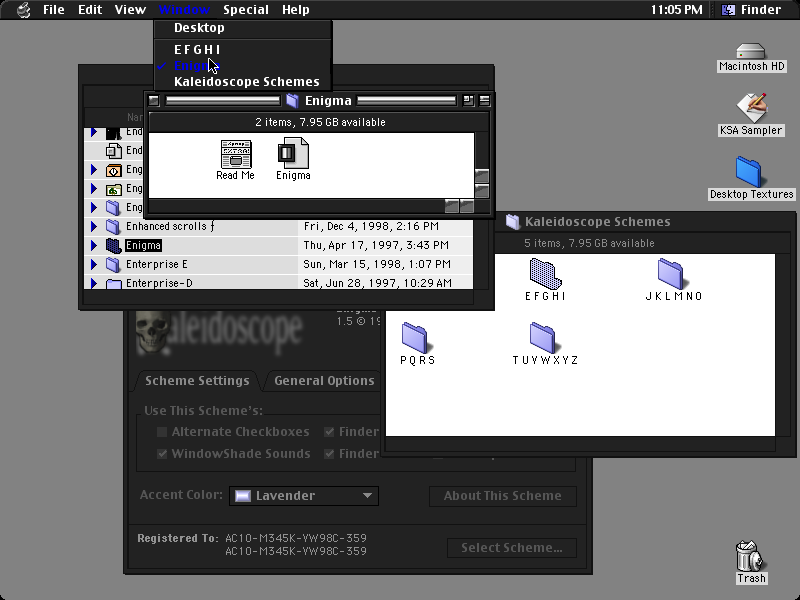The image size is (800, 600).
Task: Click the About This Scheme button
Action: click(x=503, y=496)
